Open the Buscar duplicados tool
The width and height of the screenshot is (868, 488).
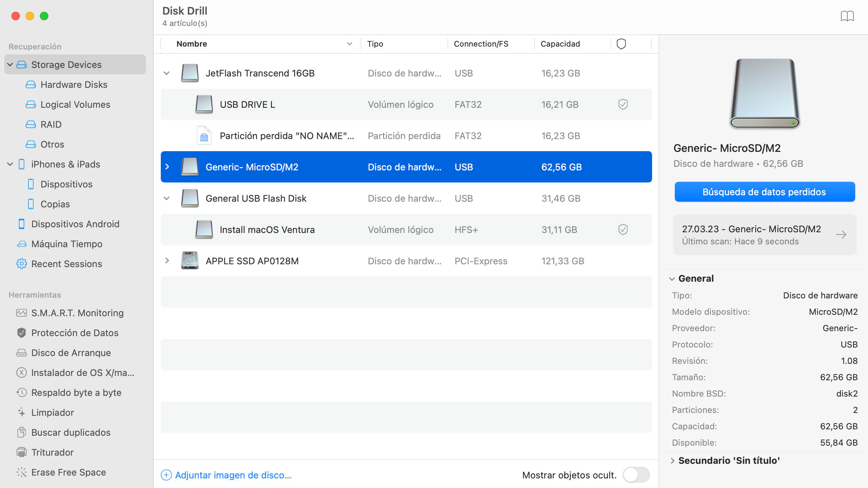(x=71, y=432)
